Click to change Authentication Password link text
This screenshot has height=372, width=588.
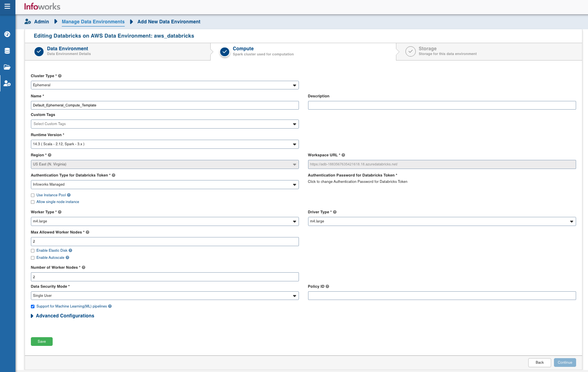point(358,182)
